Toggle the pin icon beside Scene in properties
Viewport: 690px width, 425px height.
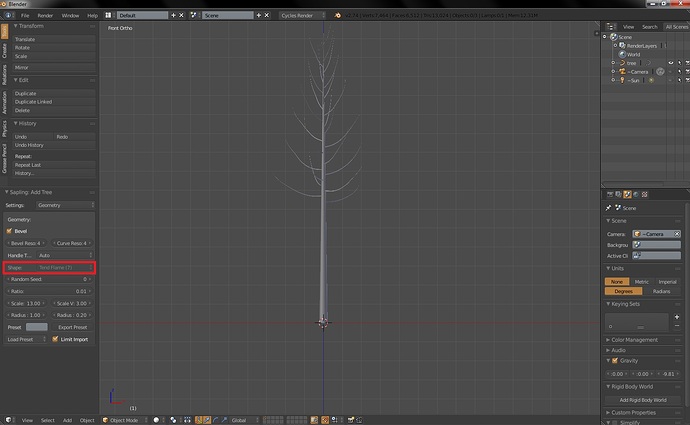pyautogui.click(x=609, y=208)
